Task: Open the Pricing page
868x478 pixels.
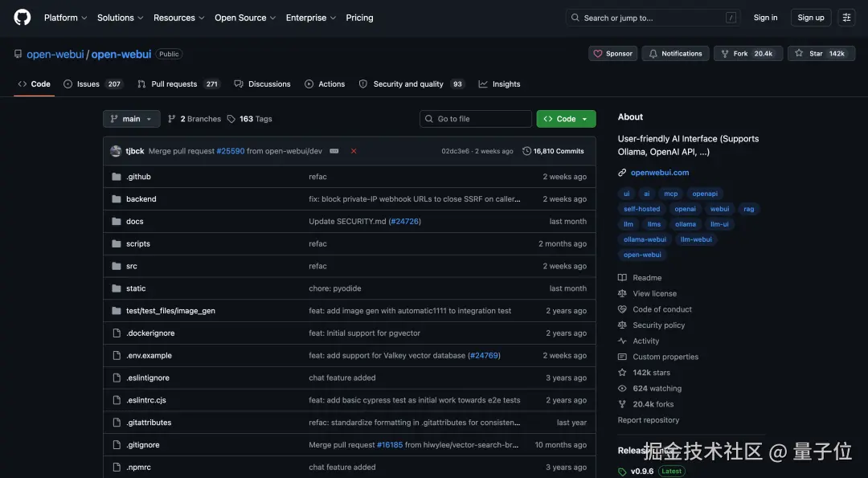Action: [359, 18]
